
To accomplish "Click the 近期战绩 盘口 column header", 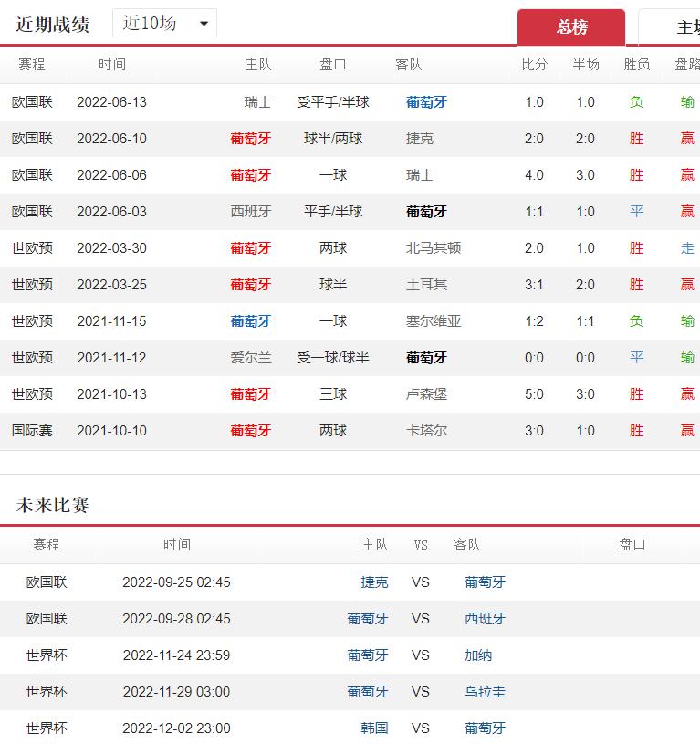I will pyautogui.click(x=332, y=65).
